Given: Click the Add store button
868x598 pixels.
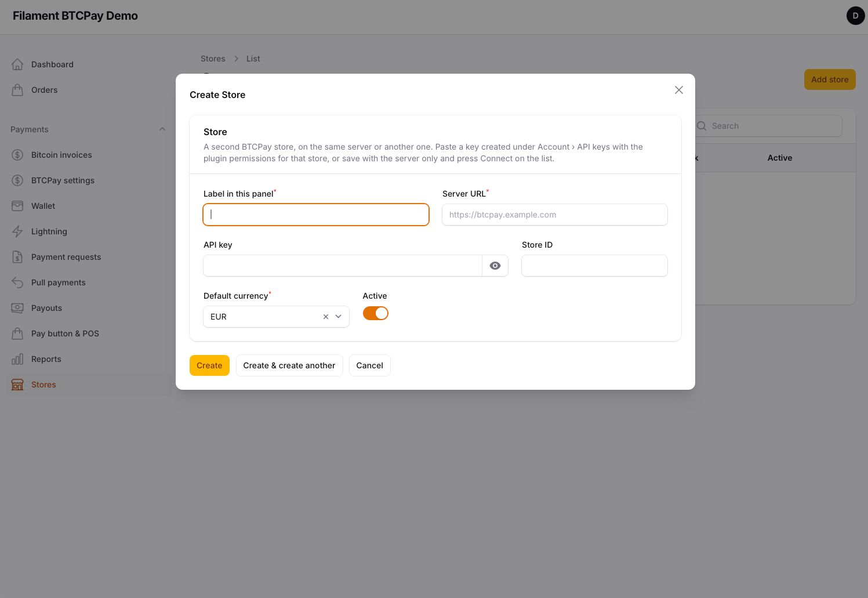Looking at the screenshot, I should tap(830, 79).
